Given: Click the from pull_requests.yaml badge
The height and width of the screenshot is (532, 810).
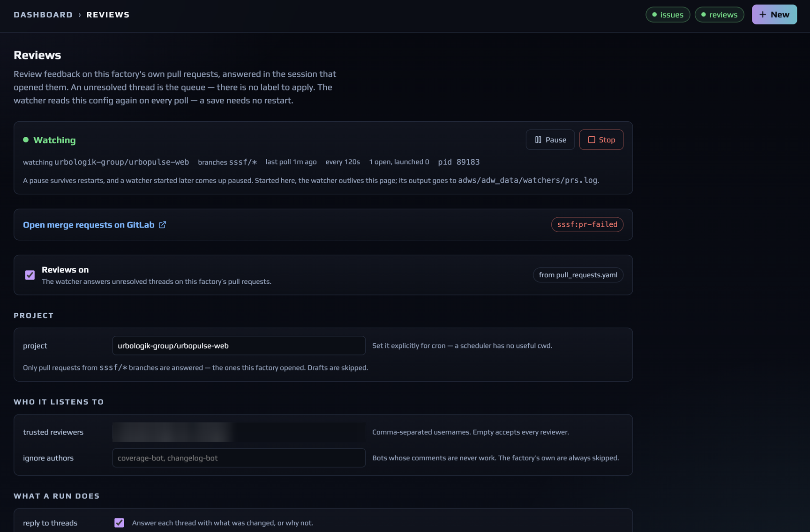Looking at the screenshot, I should coord(578,275).
